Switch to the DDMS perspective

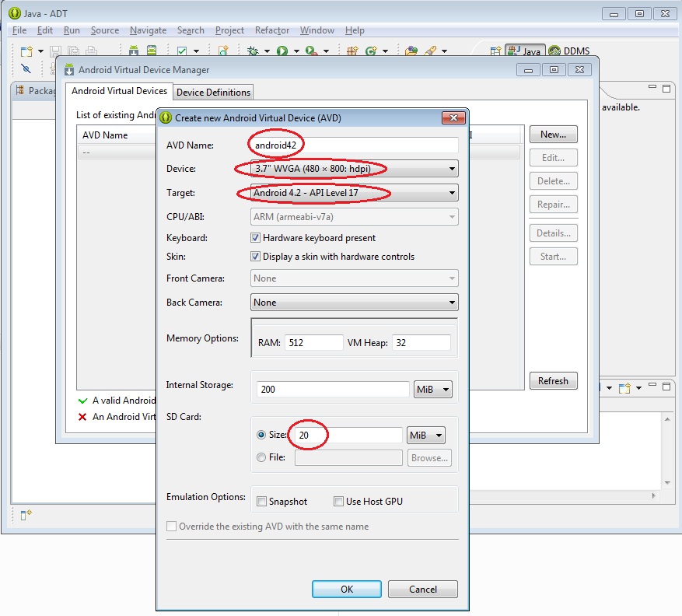point(569,51)
